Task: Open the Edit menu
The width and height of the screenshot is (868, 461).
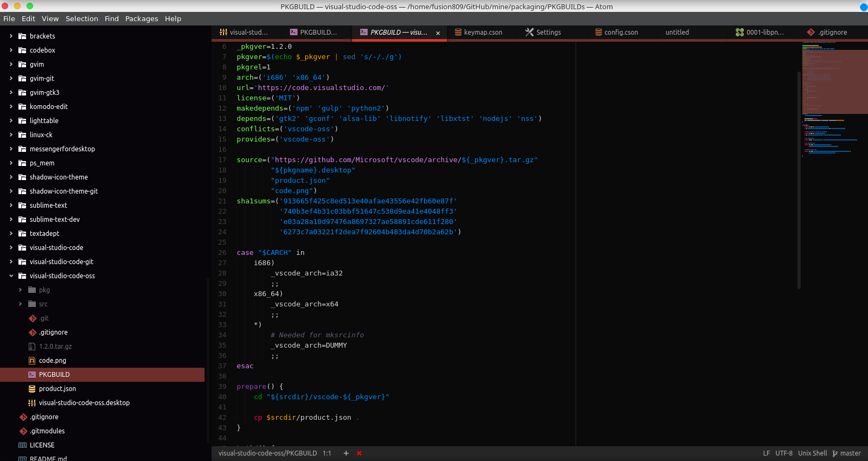Action: click(x=28, y=18)
